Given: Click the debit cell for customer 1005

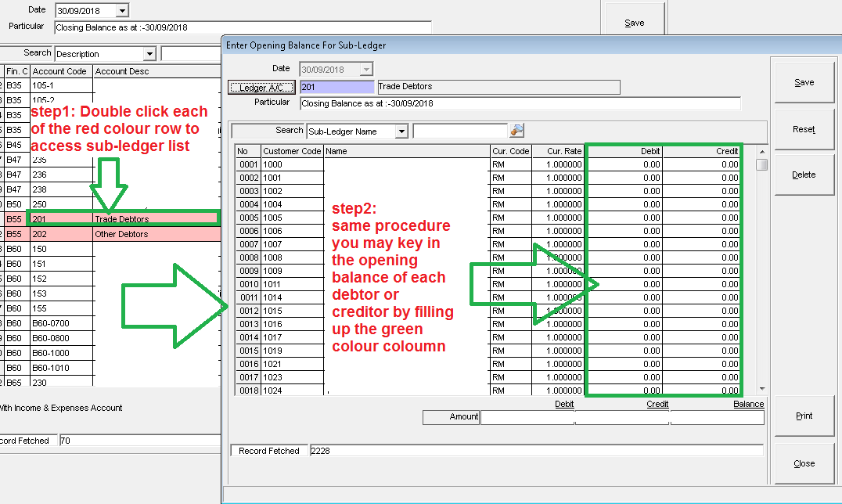Looking at the screenshot, I should (x=625, y=218).
